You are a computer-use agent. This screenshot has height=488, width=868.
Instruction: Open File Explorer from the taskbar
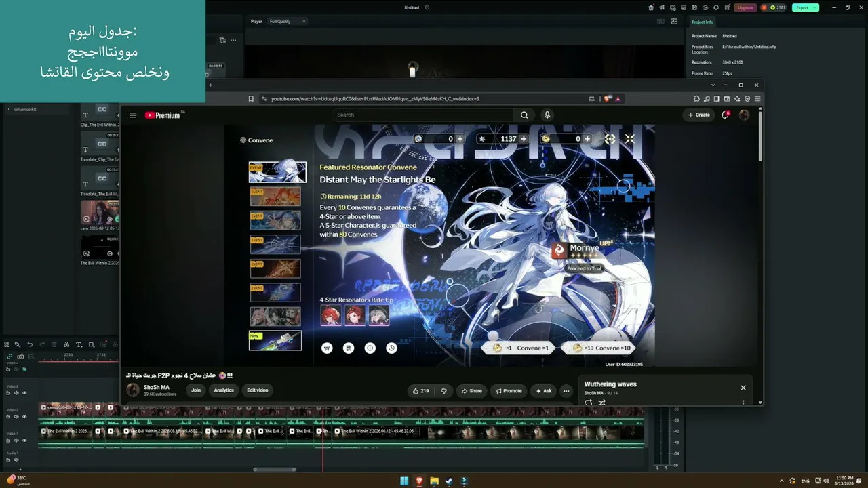click(434, 481)
